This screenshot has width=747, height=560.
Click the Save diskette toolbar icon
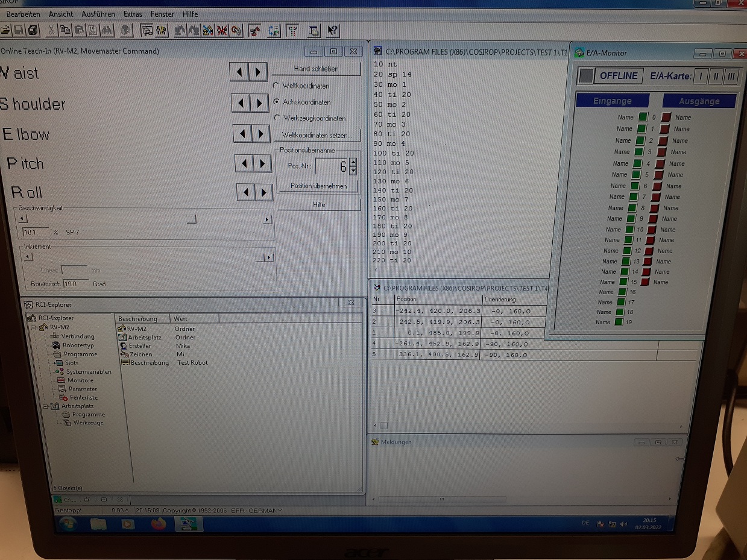point(19,30)
